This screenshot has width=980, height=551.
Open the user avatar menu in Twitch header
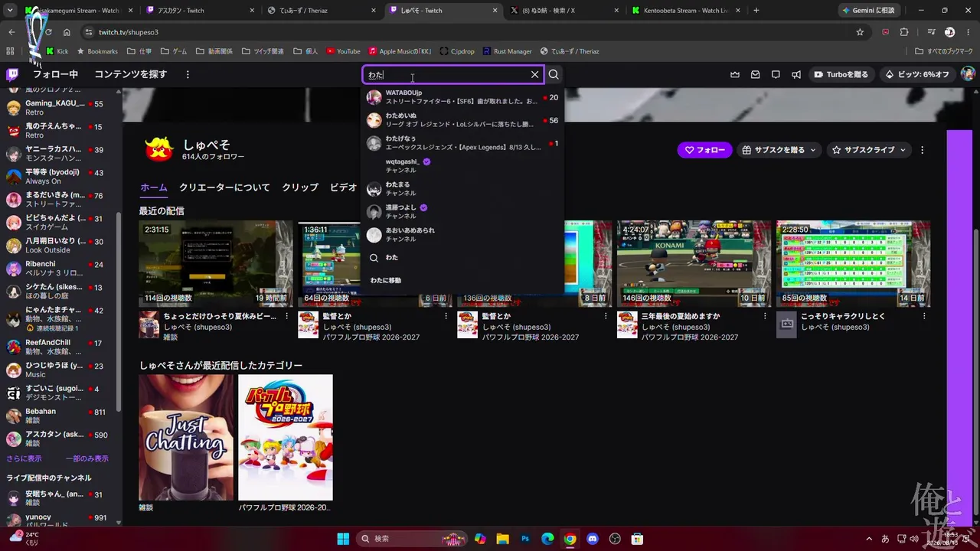968,74
